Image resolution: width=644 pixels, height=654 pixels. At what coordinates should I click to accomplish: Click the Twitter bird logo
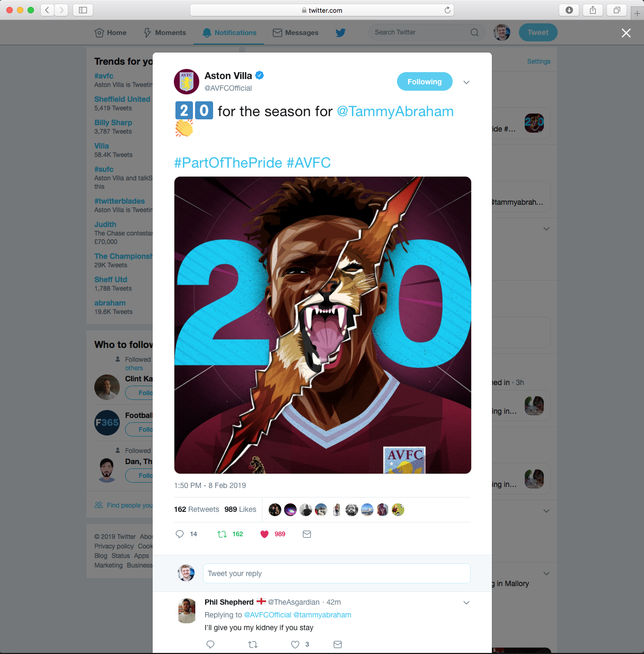340,32
